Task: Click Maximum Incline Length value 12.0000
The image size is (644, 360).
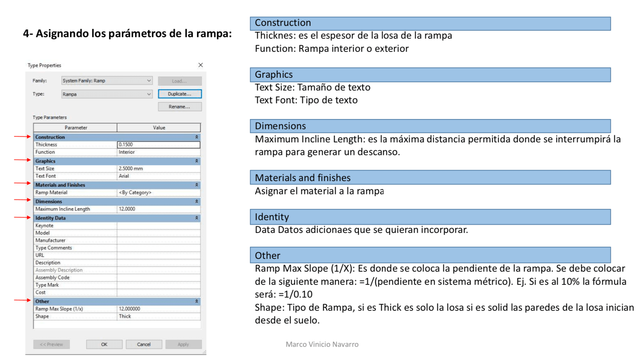Action: (159, 209)
